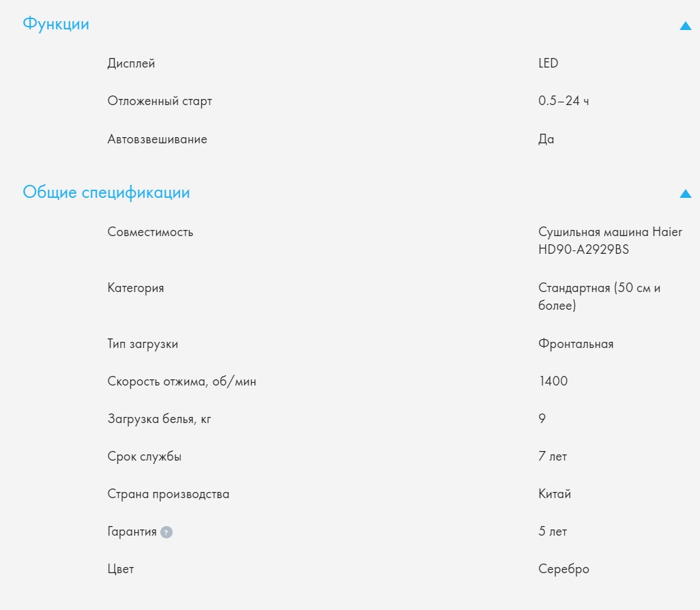The height and width of the screenshot is (610, 700).
Task: Select the Китай country value
Action: 554,494
